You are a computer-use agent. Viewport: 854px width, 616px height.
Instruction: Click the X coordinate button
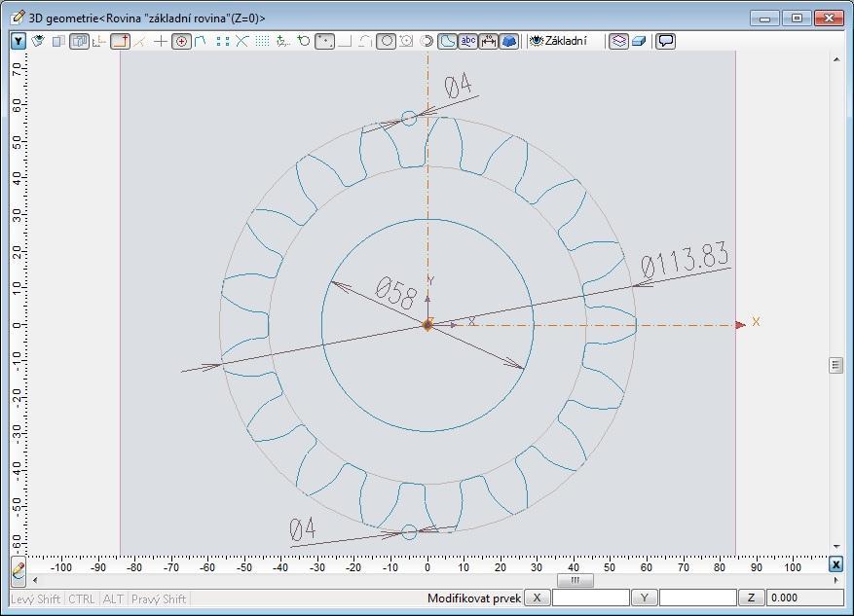[537, 598]
